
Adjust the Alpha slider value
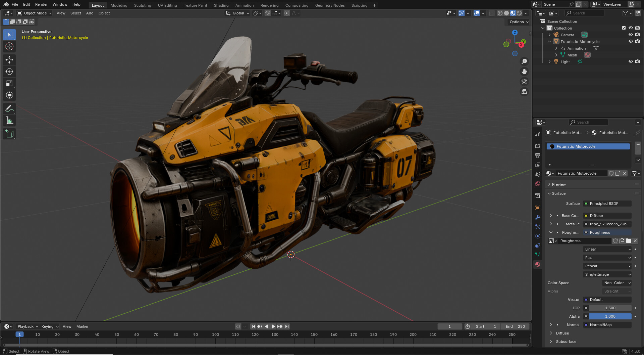click(610, 316)
